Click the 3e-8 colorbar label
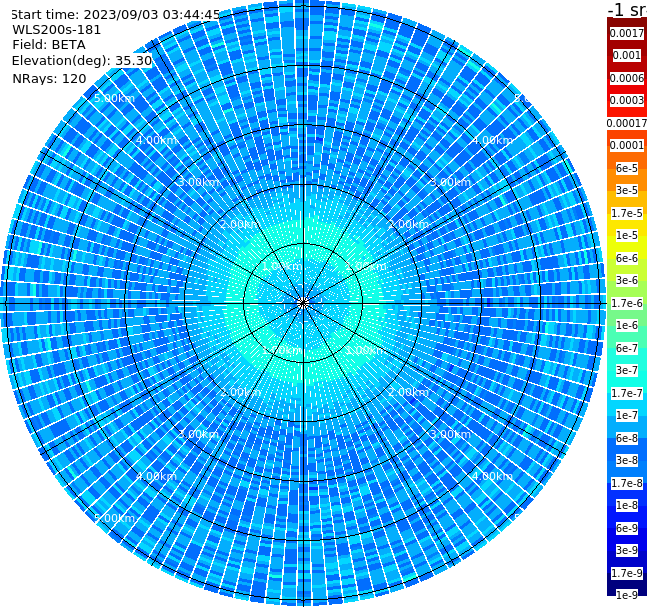Screen dimensions: 647x607 coord(627,460)
